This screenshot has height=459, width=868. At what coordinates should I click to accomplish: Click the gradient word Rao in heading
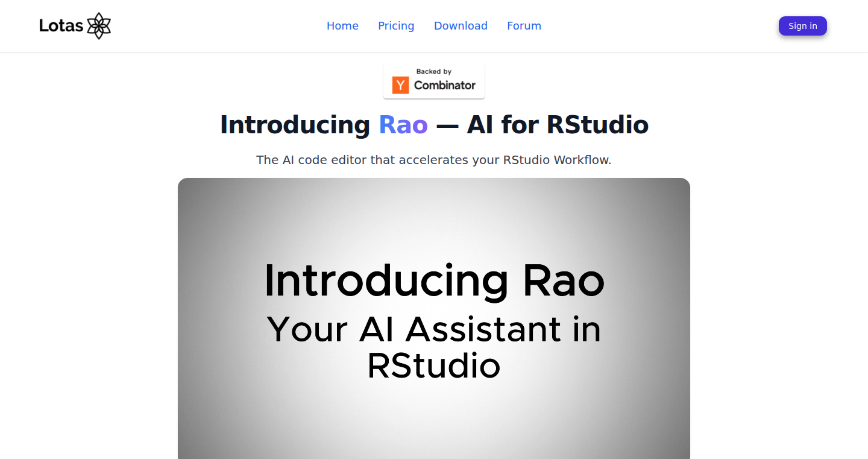(403, 125)
